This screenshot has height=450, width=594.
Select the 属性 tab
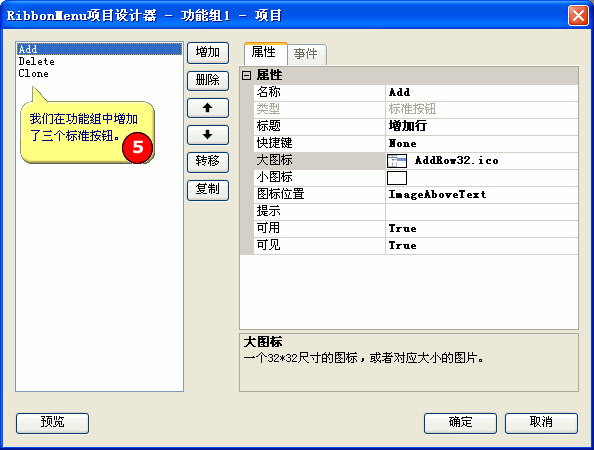click(x=264, y=53)
